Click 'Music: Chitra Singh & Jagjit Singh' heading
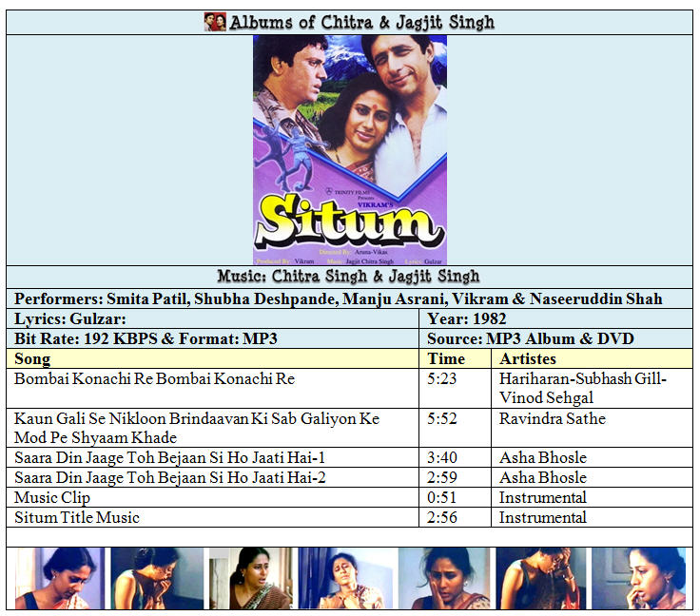Image resolution: width=700 pixels, height=616 pixels. pyautogui.click(x=348, y=276)
